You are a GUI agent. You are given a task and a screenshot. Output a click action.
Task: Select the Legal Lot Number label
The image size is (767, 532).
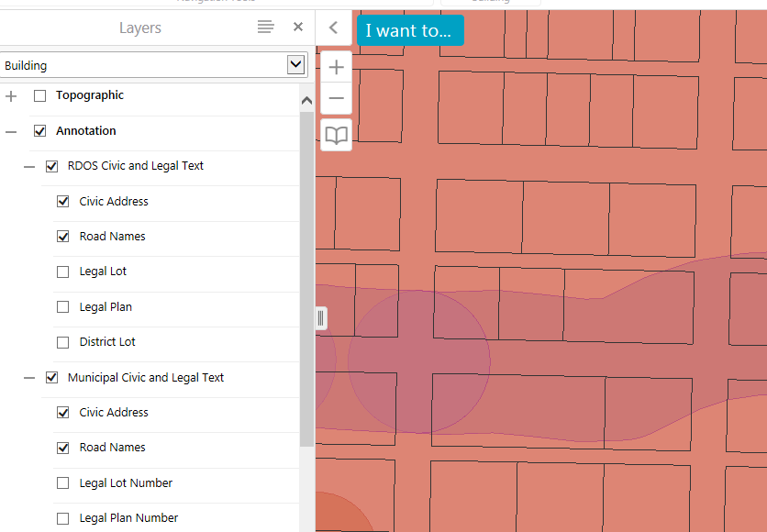coord(126,483)
